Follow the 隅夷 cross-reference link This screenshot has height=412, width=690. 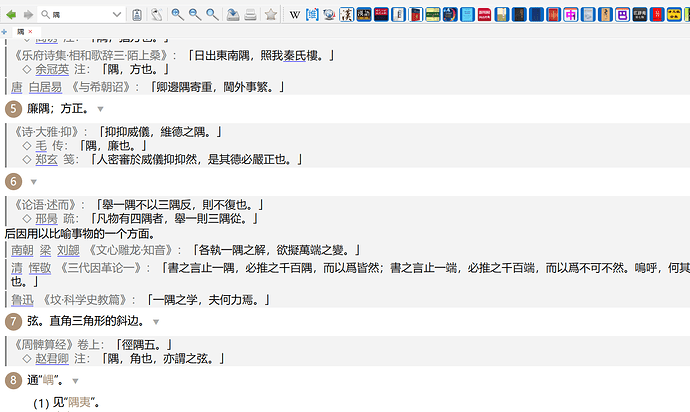click(x=79, y=402)
